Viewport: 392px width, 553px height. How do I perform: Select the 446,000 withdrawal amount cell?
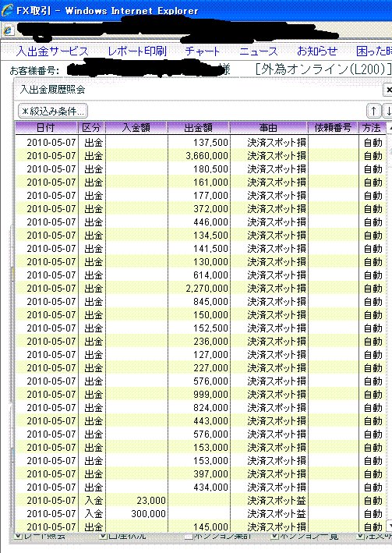point(199,222)
